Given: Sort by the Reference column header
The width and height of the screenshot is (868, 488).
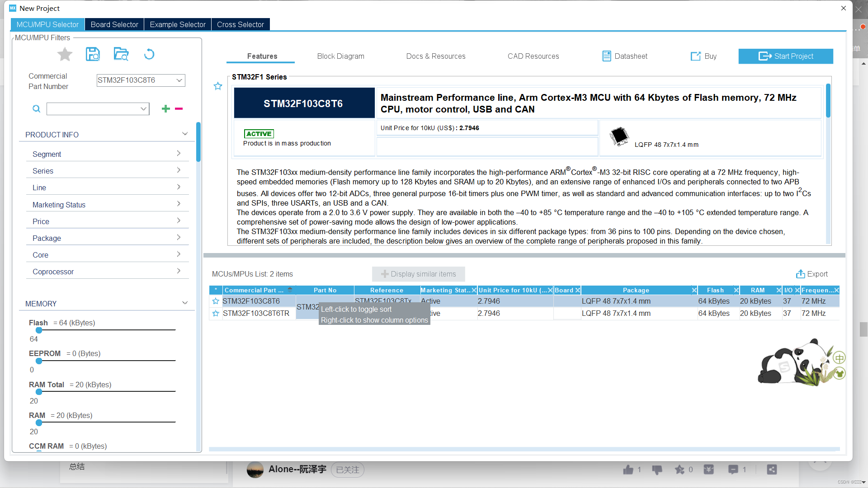Looking at the screenshot, I should (387, 291).
